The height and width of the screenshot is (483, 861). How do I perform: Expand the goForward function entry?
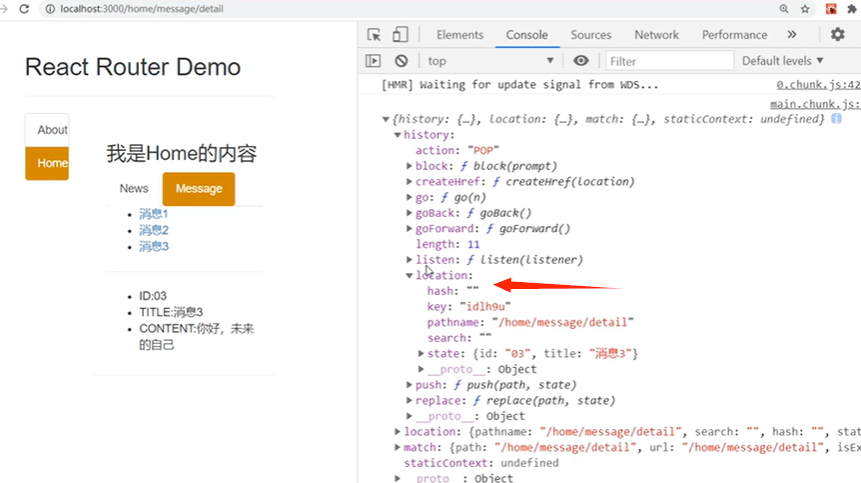coord(409,228)
